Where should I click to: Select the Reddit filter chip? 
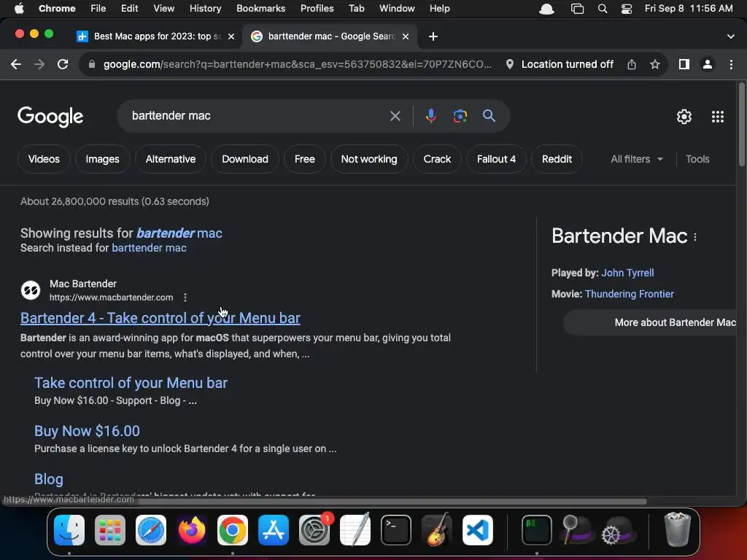pyautogui.click(x=557, y=159)
